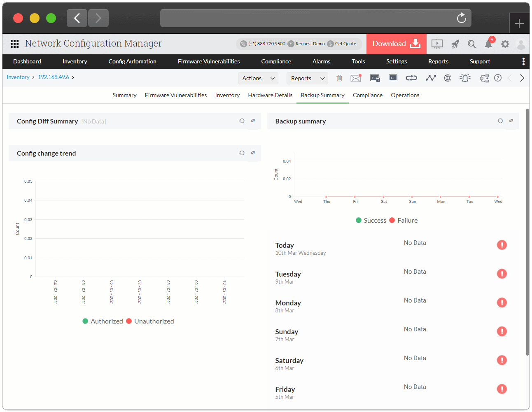This screenshot has height=412, width=532.
Task: Open the Inventory menu in navbar
Action: [x=75, y=61]
